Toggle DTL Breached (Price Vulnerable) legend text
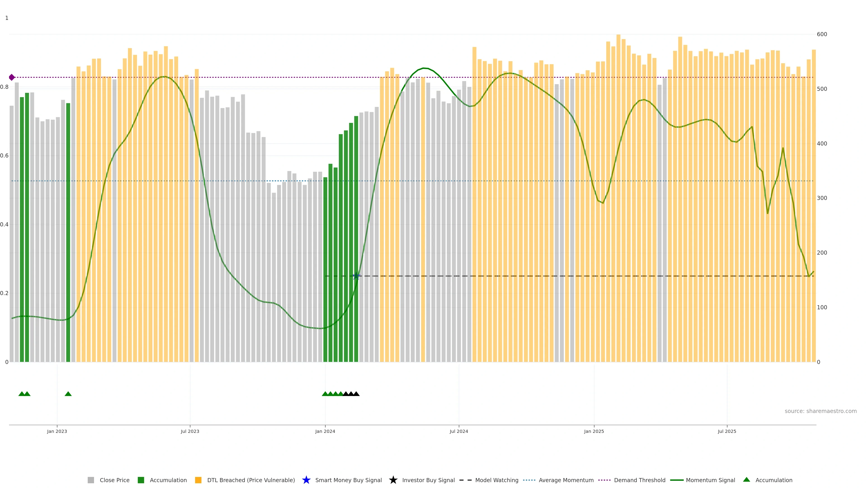868x488 pixels. 251,480
